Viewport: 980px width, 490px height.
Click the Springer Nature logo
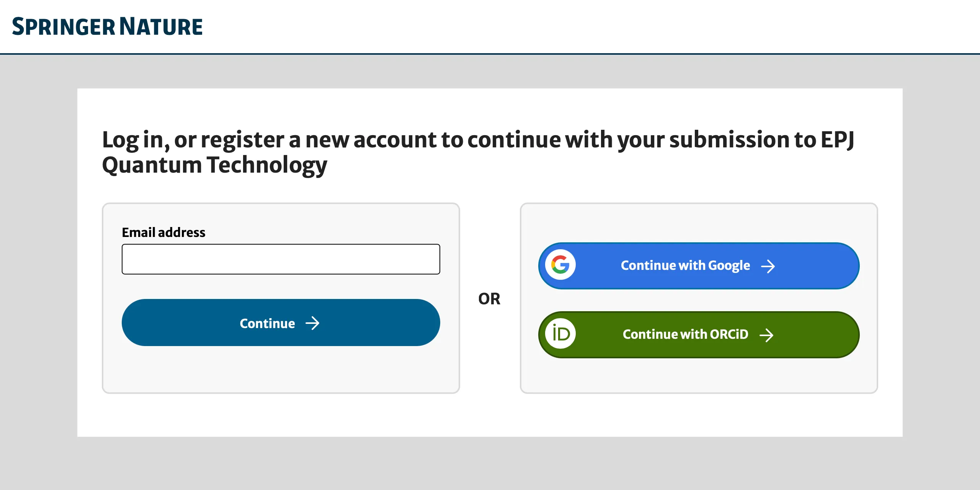click(x=107, y=27)
